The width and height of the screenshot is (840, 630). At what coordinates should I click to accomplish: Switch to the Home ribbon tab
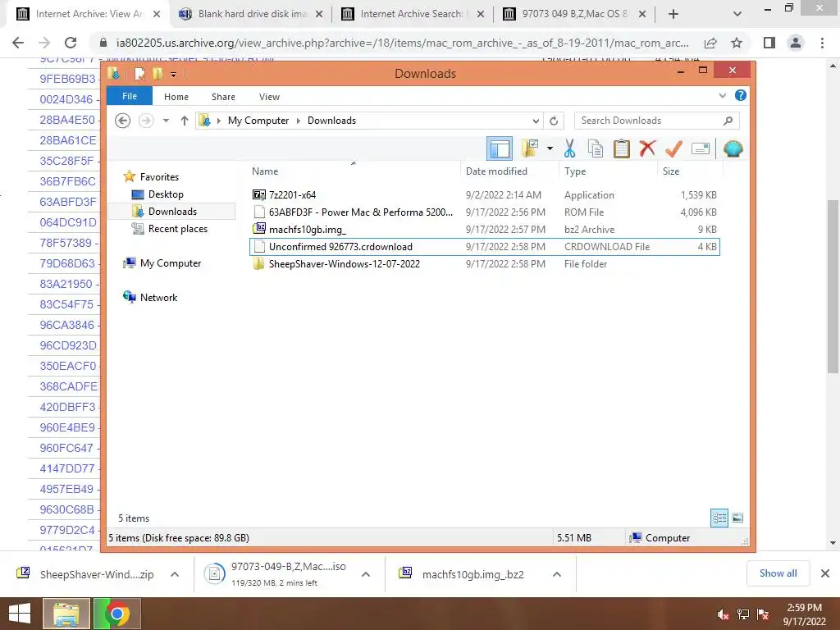176,97
